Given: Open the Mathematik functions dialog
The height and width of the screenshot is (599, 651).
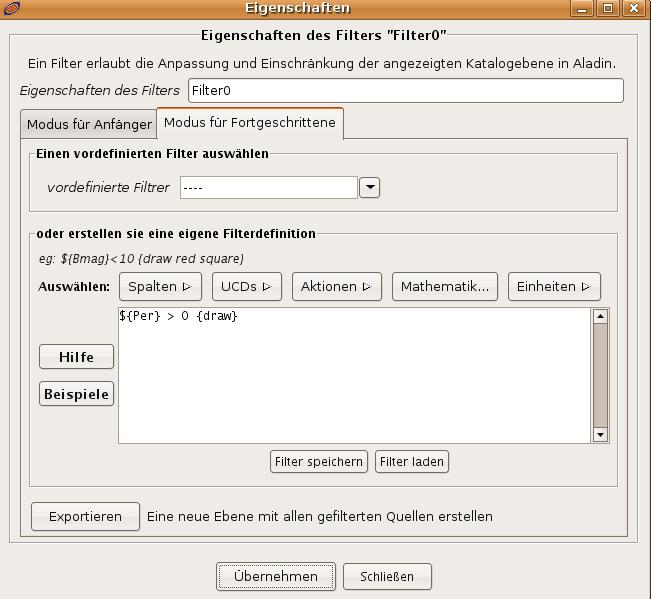Looking at the screenshot, I should coord(444,286).
